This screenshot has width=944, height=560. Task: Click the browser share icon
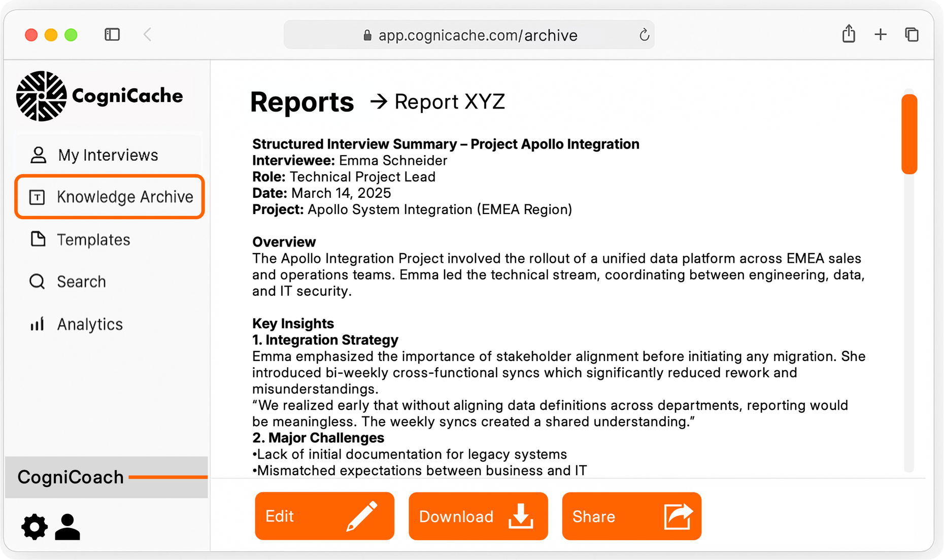click(x=849, y=34)
